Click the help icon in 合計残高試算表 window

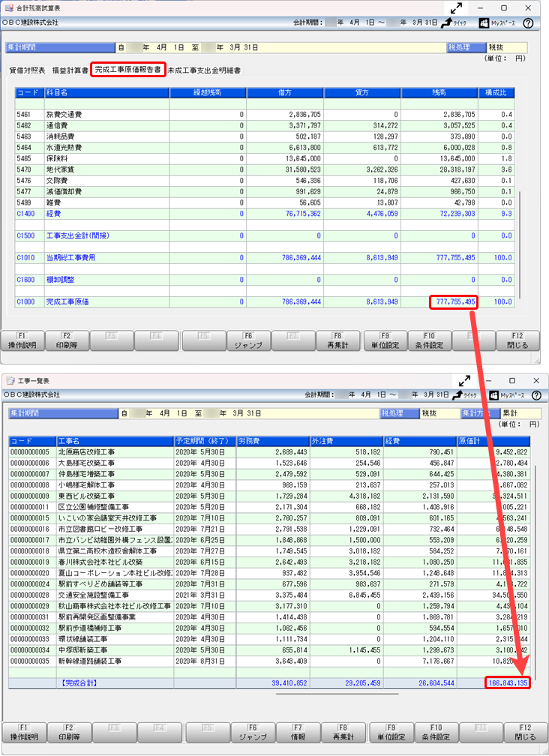(x=528, y=23)
